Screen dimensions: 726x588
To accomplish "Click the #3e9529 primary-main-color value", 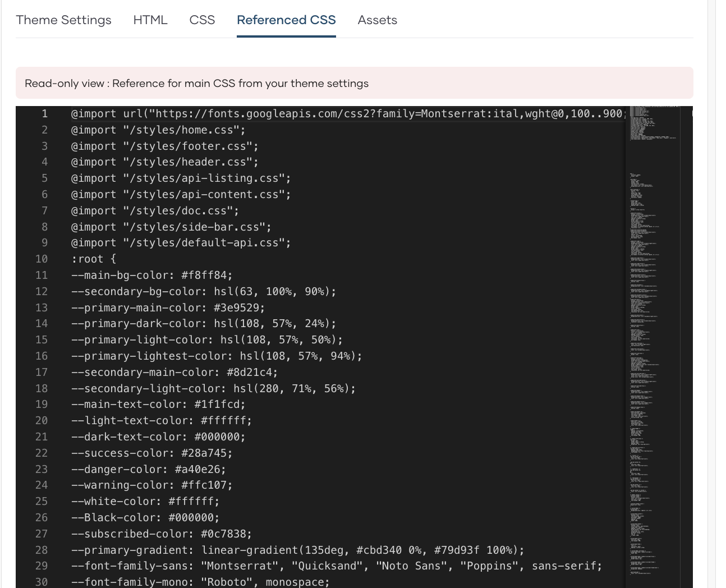I will click(x=238, y=308).
